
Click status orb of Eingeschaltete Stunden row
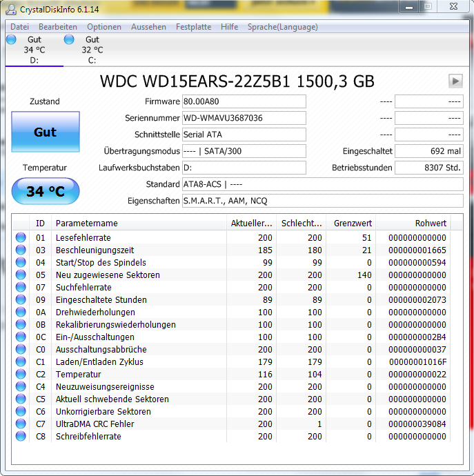[21, 299]
